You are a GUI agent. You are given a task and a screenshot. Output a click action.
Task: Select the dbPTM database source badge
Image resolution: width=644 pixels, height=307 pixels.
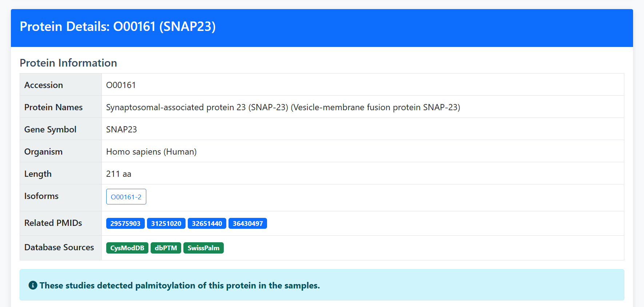tap(166, 248)
